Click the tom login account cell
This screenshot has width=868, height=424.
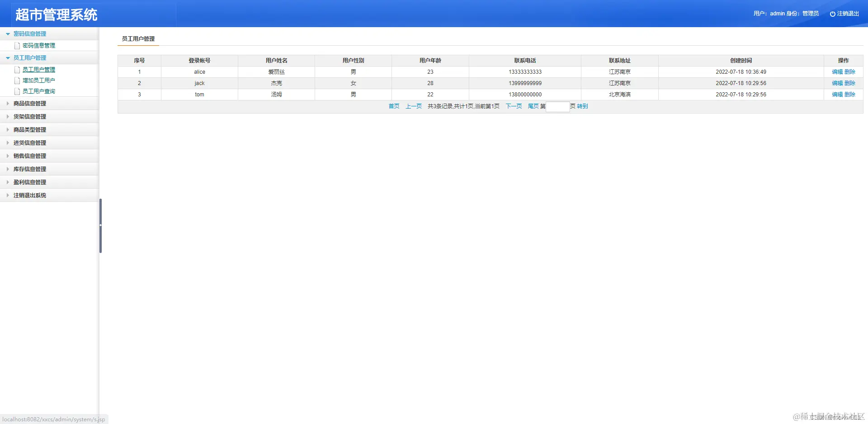[199, 95]
